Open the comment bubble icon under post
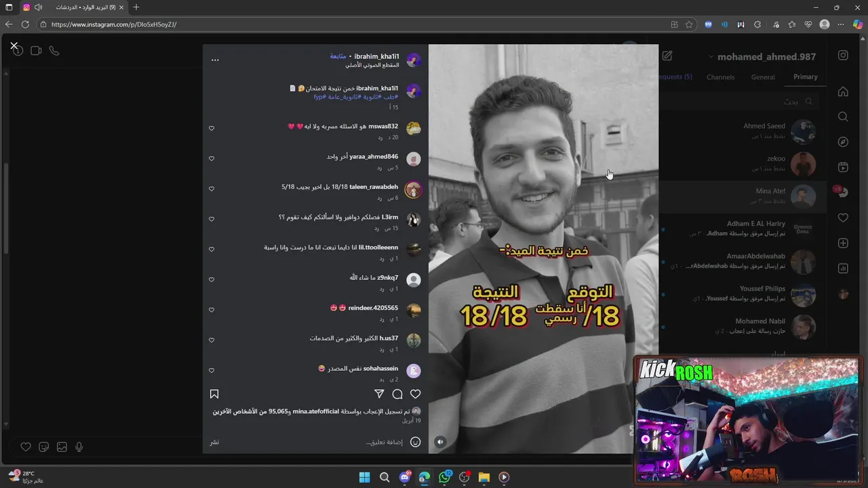 click(397, 394)
